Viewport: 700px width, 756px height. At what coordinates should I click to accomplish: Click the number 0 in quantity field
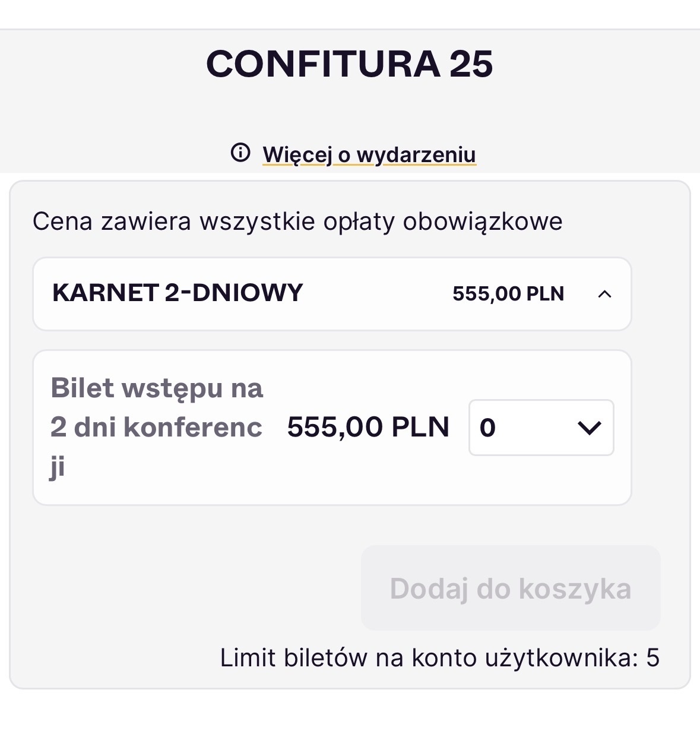click(487, 428)
